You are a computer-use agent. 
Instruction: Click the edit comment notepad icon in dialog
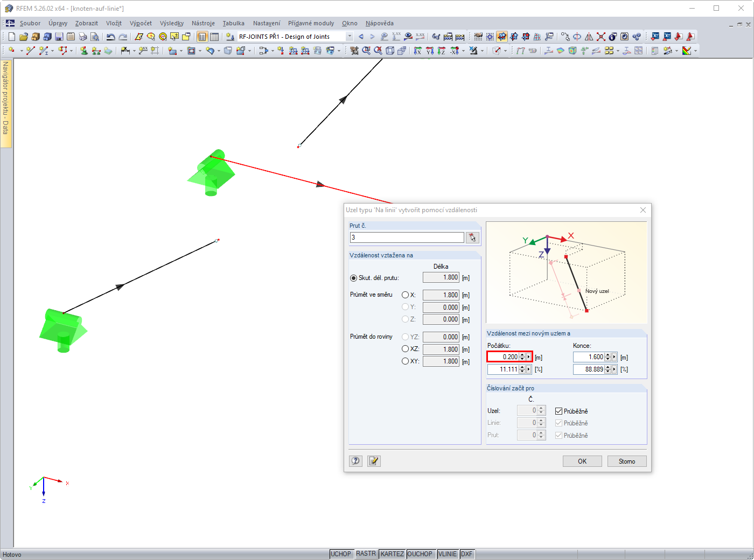click(374, 461)
